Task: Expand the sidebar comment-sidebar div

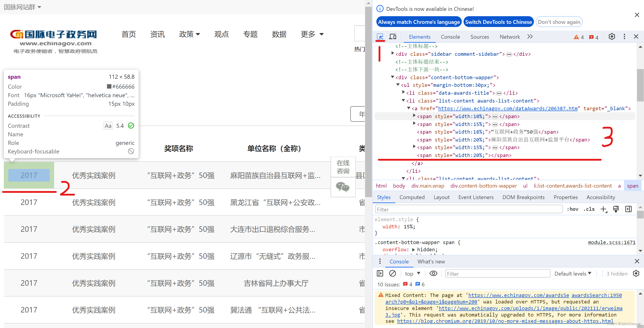Action: pyautogui.click(x=393, y=53)
